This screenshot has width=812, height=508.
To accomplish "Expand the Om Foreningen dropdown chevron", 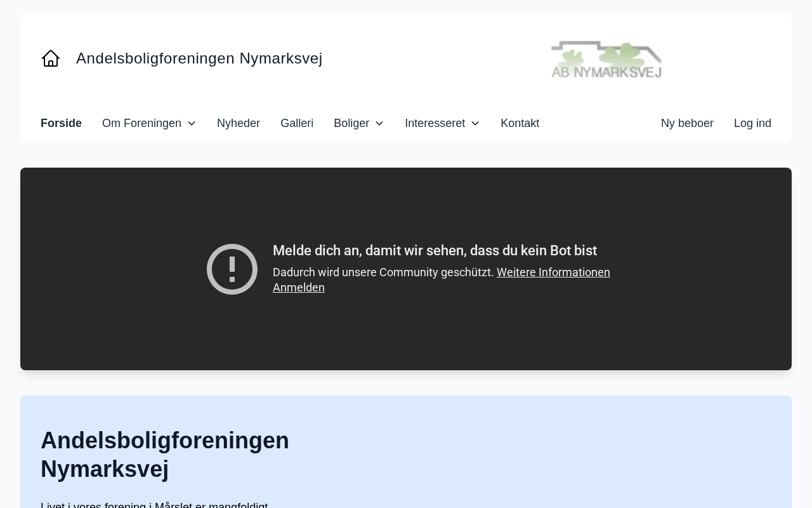I will tap(192, 123).
